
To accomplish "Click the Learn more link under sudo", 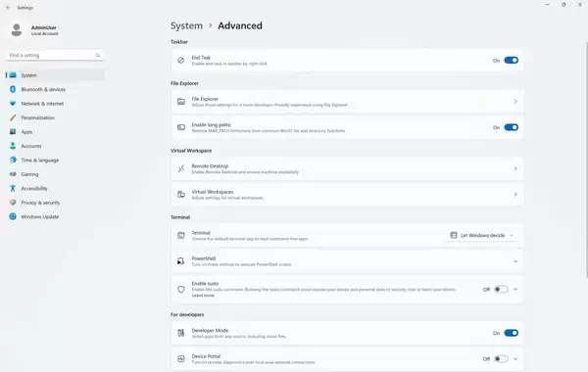I will 203,296.
